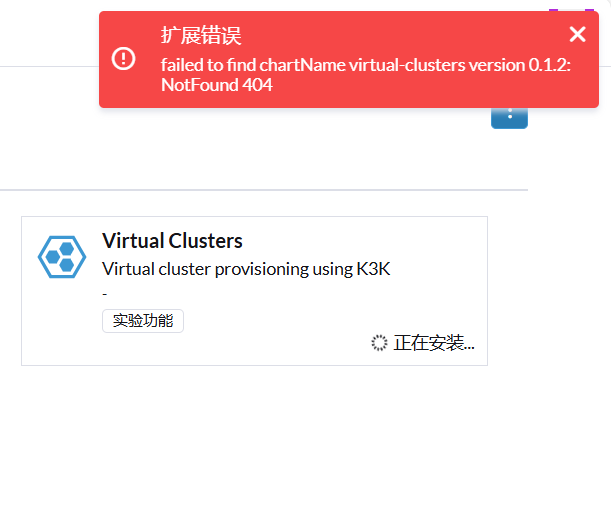Dismiss the 扩展错误 error notification
Screen dimensions: 611x515
click(x=577, y=34)
